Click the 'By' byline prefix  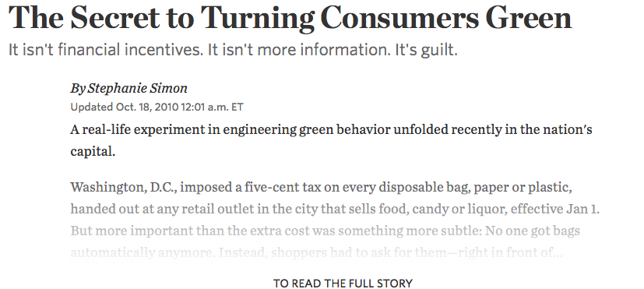tap(78, 88)
